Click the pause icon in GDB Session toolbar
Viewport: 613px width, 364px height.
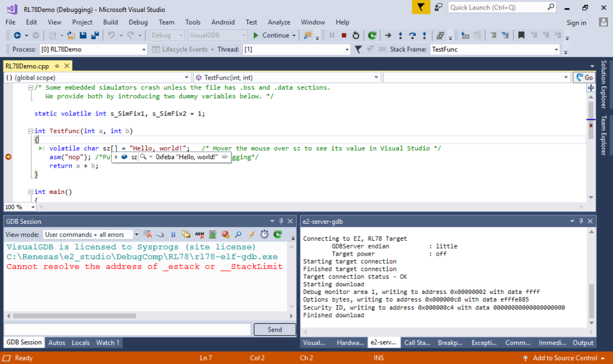click(173, 234)
